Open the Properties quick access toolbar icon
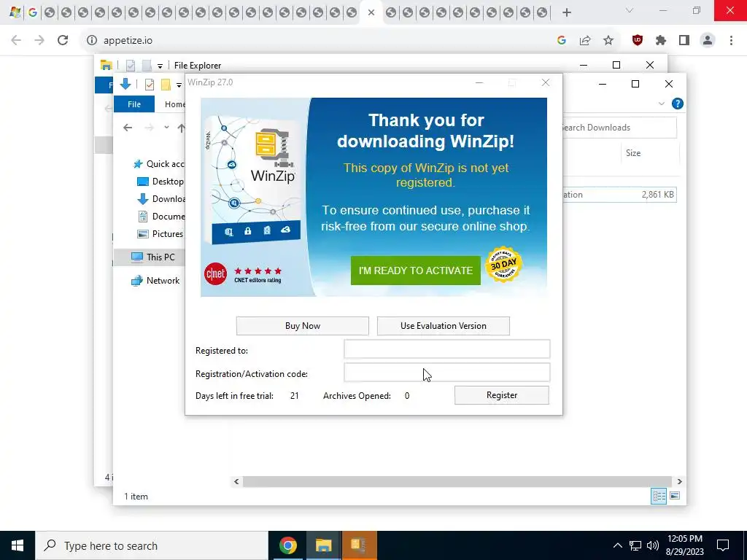747x560 pixels. pos(149,85)
